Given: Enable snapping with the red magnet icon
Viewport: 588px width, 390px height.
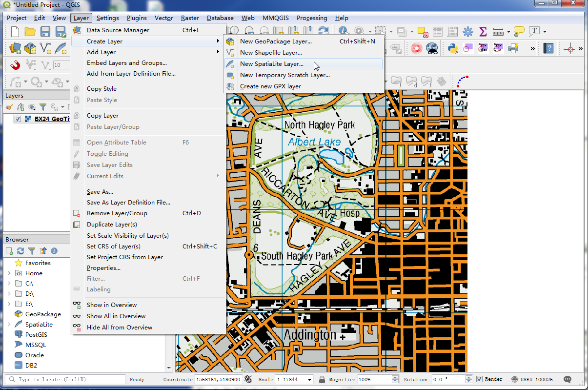Looking at the screenshot, I should coord(15,65).
